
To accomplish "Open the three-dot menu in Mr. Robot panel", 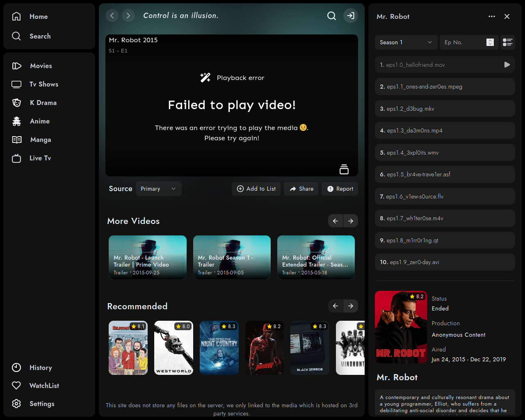I will tap(492, 16).
